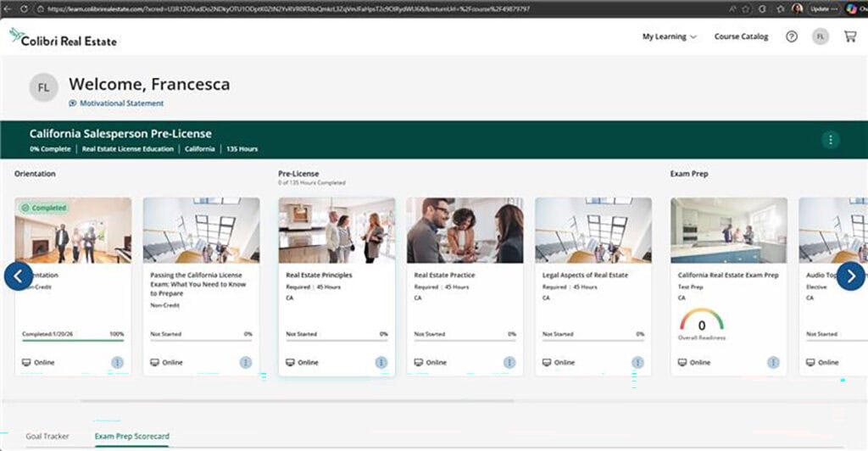Open the shopping cart icon
868x451 pixels.
(849, 36)
